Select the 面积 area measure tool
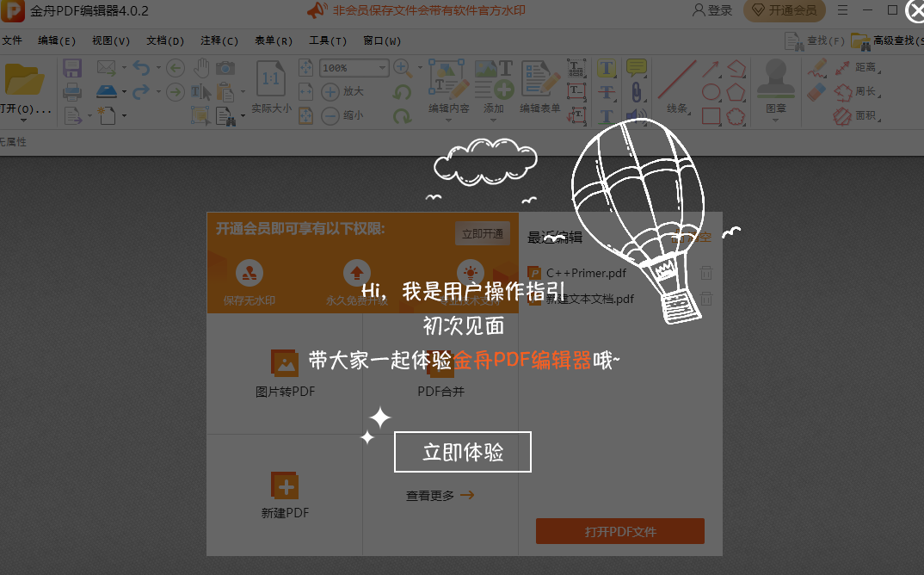The width and height of the screenshot is (924, 575). [858, 116]
